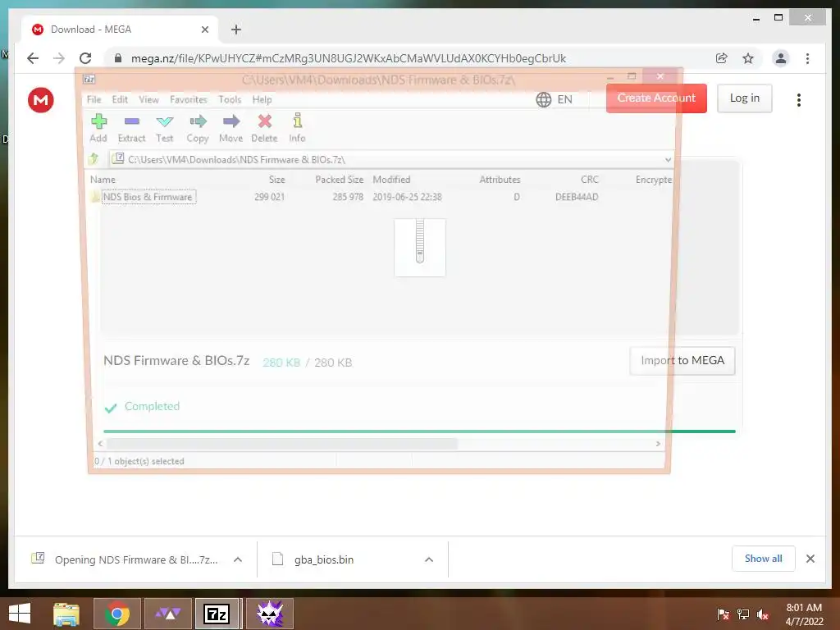Select the NDS Bios & Firmware folder
The width and height of the screenshot is (840, 630).
148,197
